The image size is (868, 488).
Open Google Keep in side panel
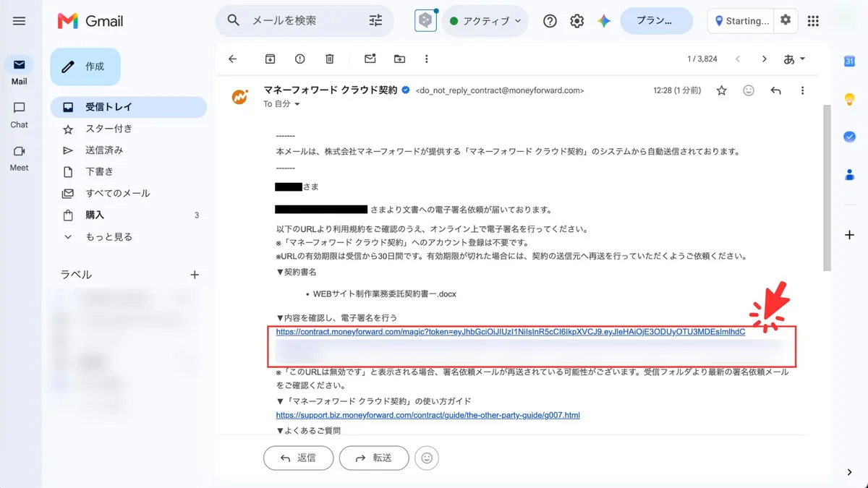click(850, 99)
